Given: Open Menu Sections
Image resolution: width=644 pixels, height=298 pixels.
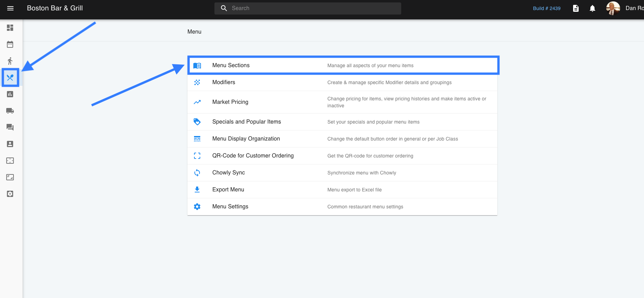Looking at the screenshot, I should 231,65.
